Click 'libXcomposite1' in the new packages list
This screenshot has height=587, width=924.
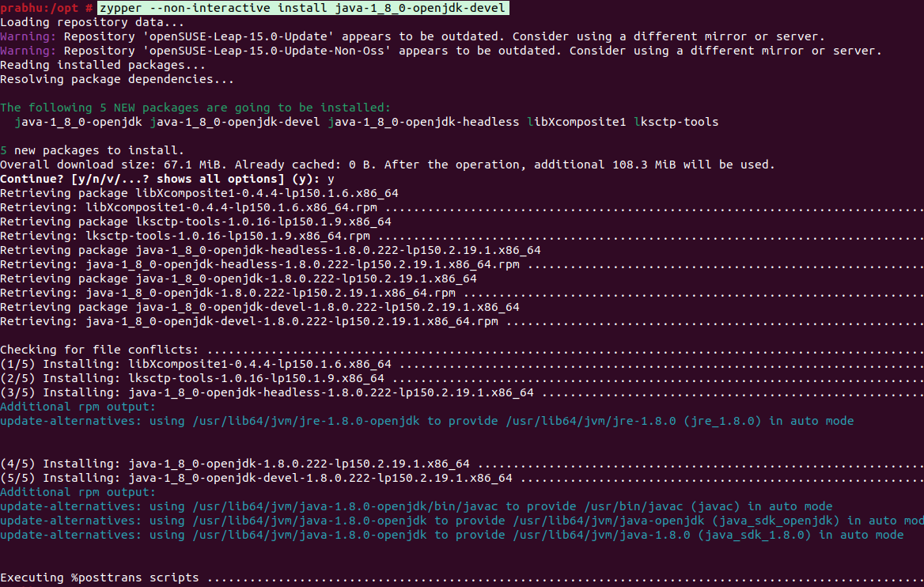(x=576, y=122)
